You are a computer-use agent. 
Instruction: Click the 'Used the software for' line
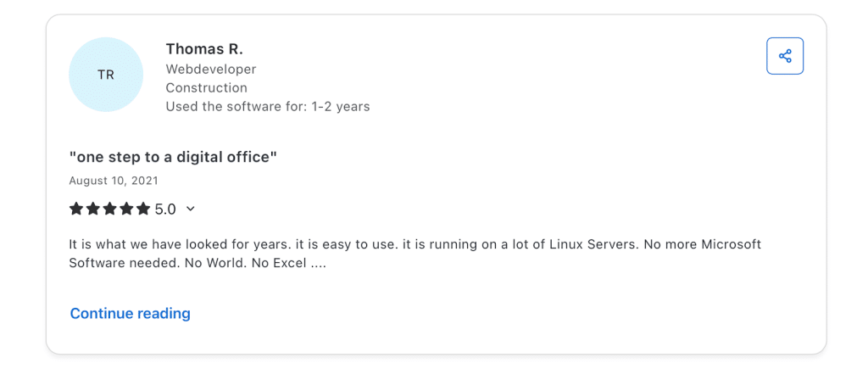coord(267,106)
